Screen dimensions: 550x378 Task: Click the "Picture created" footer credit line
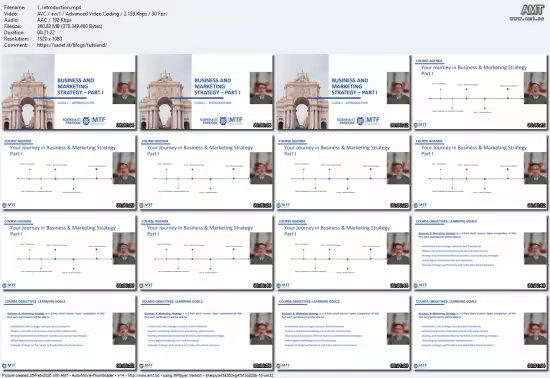pyautogui.click(x=137, y=375)
